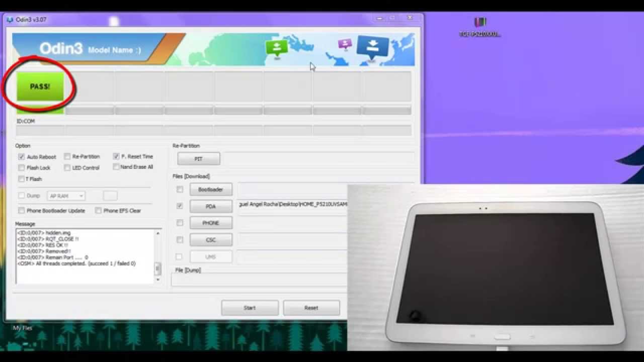Toggle the Dump checkbox
Screen dimensions: 644x362
click(22, 196)
